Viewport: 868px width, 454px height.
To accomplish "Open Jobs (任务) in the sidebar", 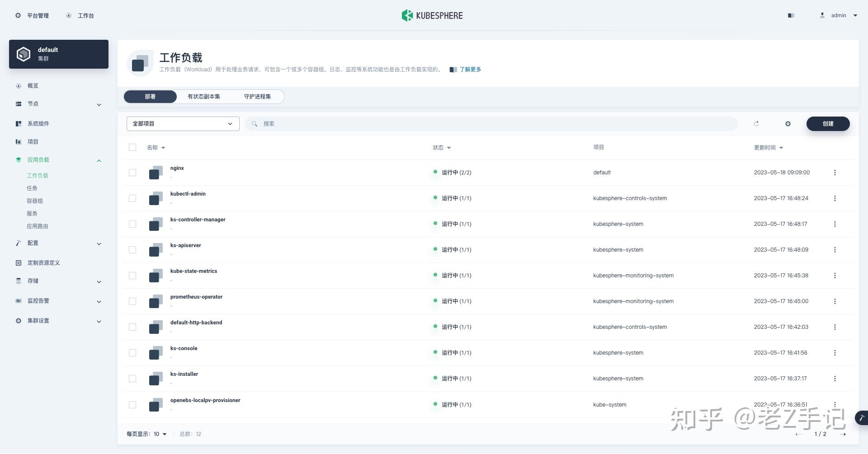I will click(x=32, y=188).
